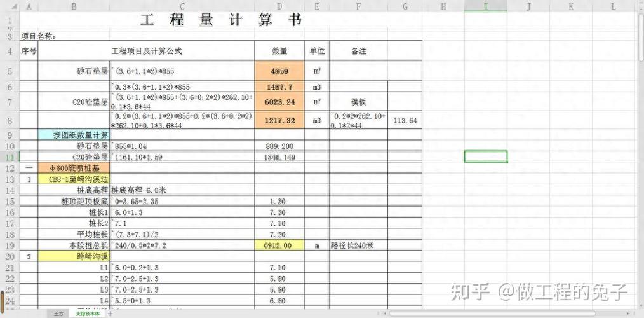Click the formula cell 855*1.04
Viewport: 644px width, 318px height.
(182, 146)
